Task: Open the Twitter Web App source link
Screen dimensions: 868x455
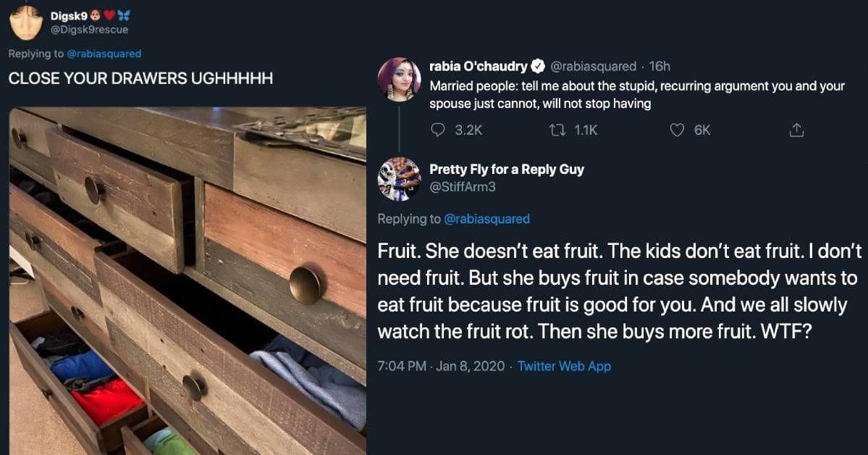Action: coord(564,366)
